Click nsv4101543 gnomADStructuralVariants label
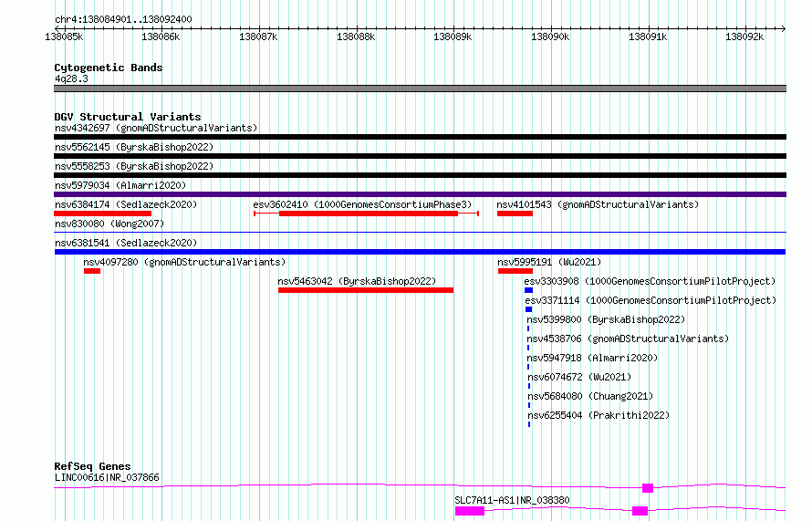Screen dimensions: 812x521 pos(598,204)
